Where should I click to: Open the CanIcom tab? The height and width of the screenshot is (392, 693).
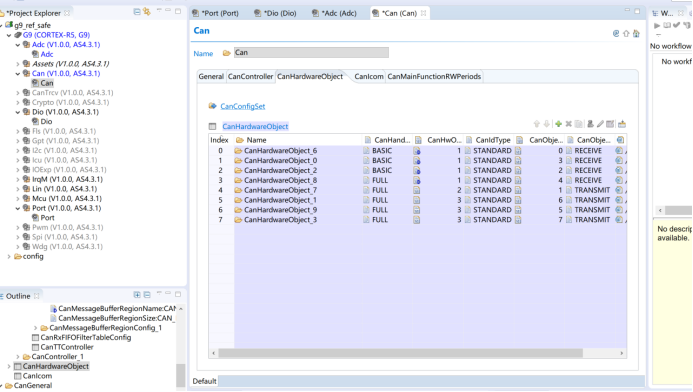369,76
